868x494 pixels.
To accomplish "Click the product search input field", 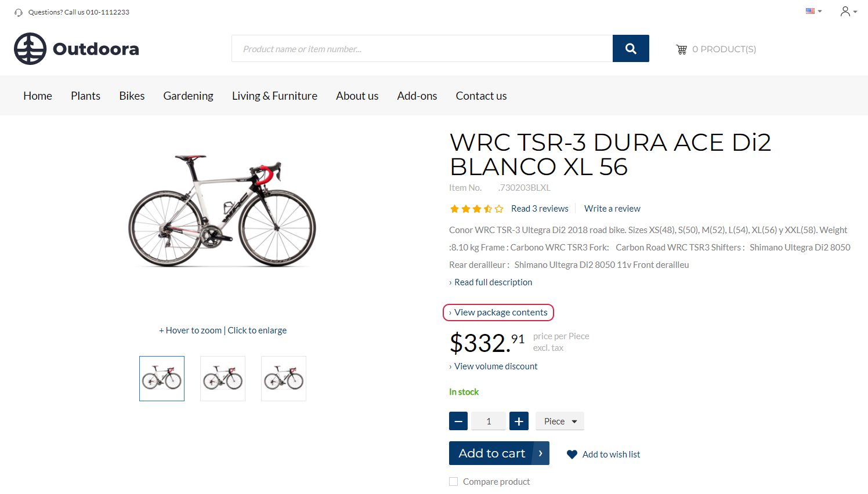I will point(422,49).
